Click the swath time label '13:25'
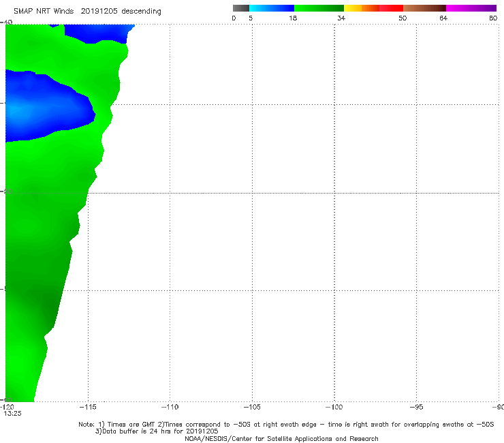This screenshot has height=443, width=504. click(12, 414)
